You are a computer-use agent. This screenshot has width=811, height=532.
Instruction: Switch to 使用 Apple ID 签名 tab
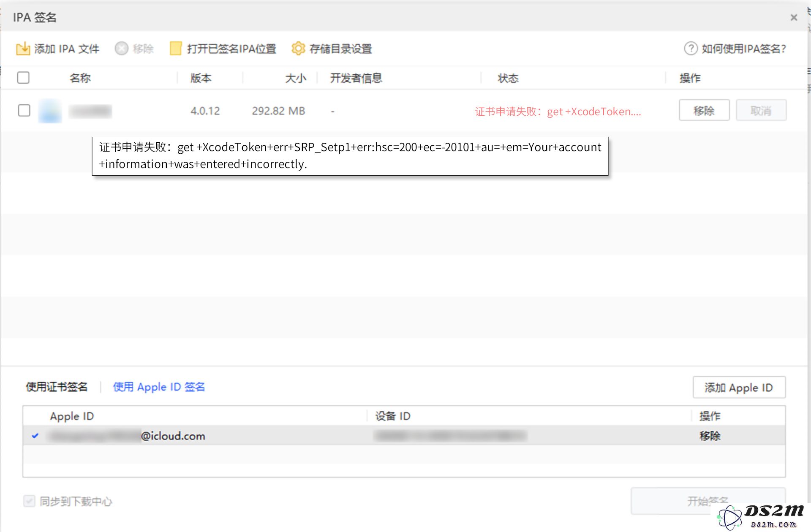click(159, 387)
